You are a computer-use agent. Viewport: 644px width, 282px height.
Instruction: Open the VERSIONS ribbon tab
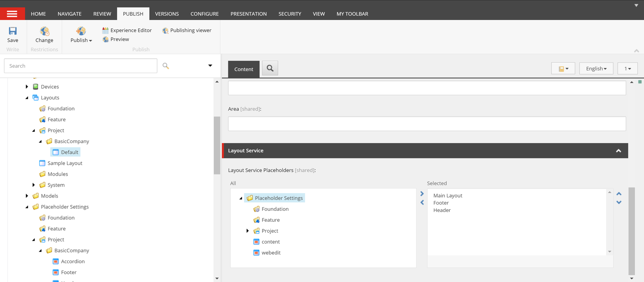(x=167, y=14)
